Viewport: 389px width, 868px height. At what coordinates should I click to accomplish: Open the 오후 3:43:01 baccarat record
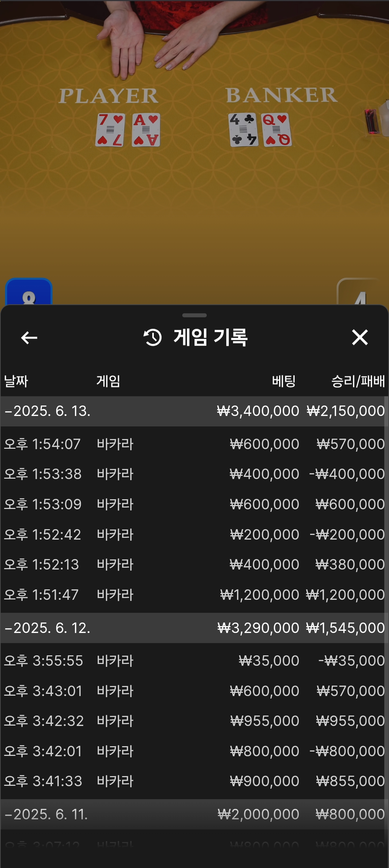tap(194, 691)
